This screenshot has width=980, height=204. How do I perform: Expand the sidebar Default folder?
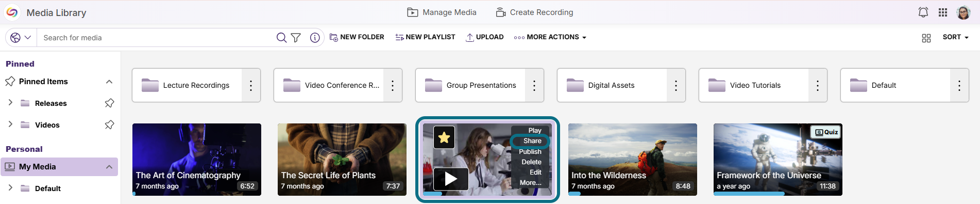(x=10, y=188)
